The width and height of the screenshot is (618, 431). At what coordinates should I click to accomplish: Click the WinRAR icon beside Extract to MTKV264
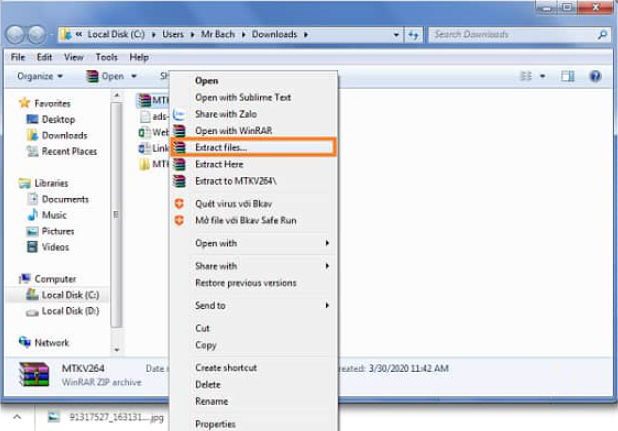point(180,181)
